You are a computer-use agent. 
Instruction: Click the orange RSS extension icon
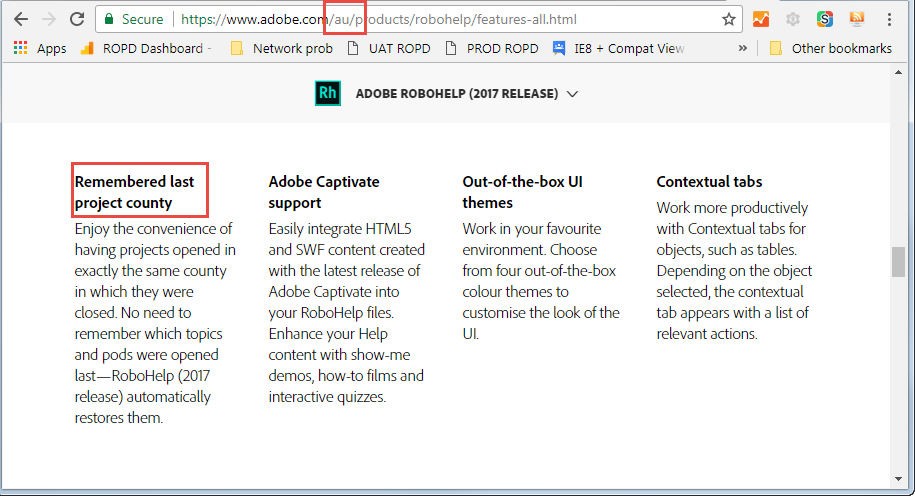(x=857, y=19)
